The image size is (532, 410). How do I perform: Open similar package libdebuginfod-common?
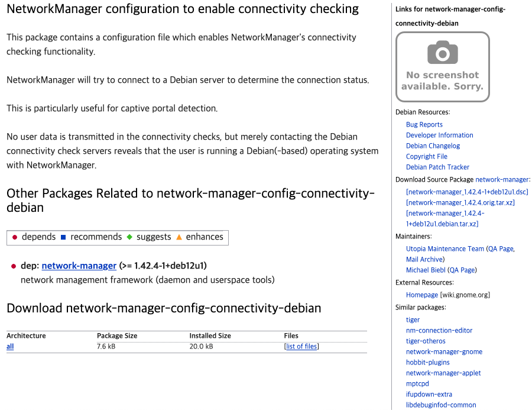(441, 405)
